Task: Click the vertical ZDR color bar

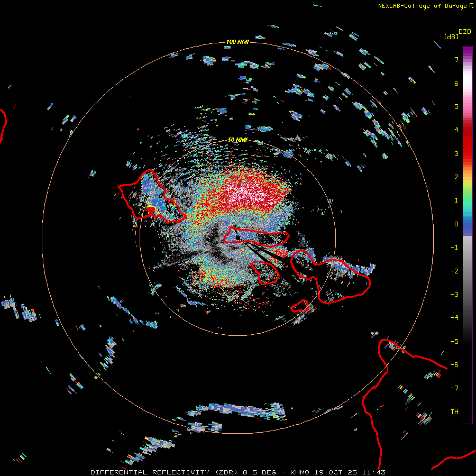Action: (x=467, y=235)
